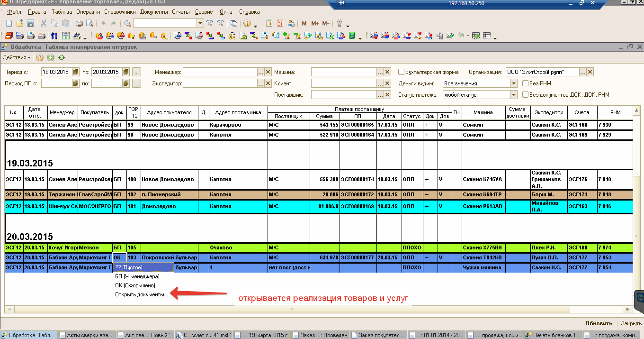Image resolution: width=644 pixels, height=339 pixels.
Task: Click the Закрыть button
Action: [631, 323]
